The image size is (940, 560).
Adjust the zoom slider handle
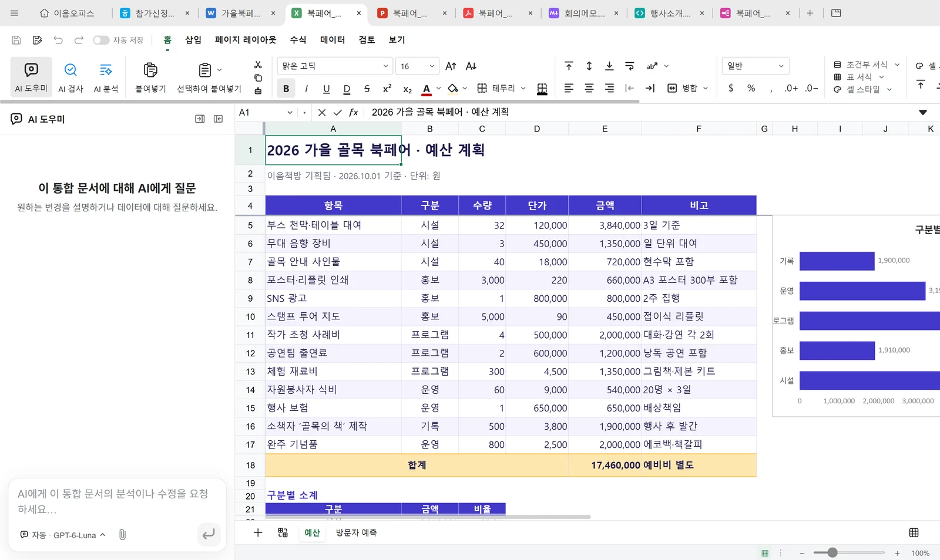point(832,553)
